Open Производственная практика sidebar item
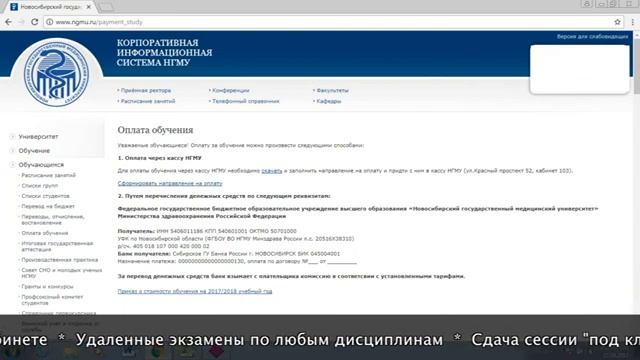 [60, 260]
